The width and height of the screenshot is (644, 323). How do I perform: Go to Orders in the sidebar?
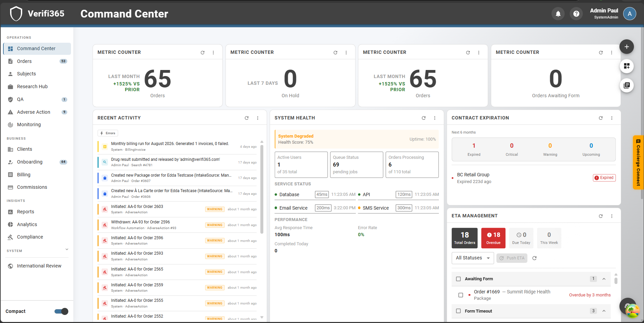(x=37, y=61)
